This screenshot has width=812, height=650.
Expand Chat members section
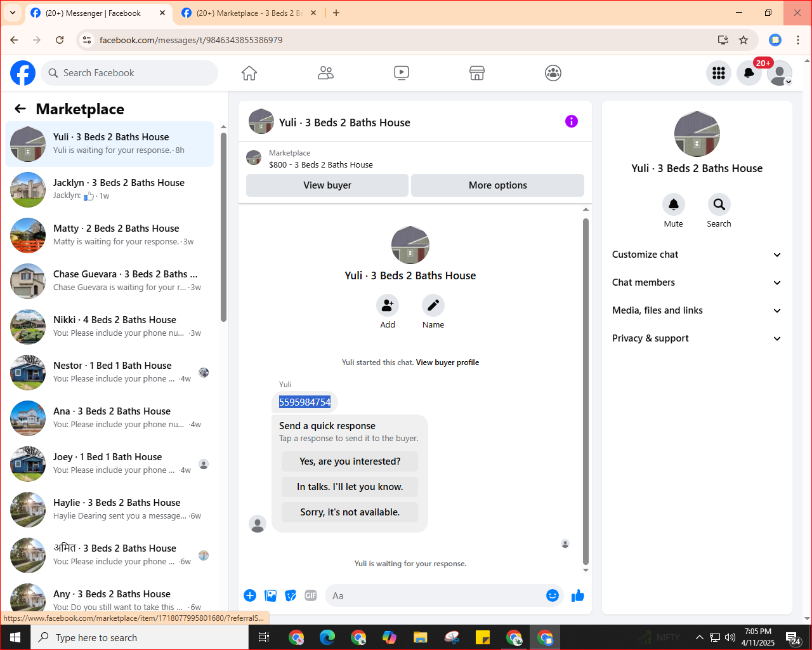click(697, 282)
